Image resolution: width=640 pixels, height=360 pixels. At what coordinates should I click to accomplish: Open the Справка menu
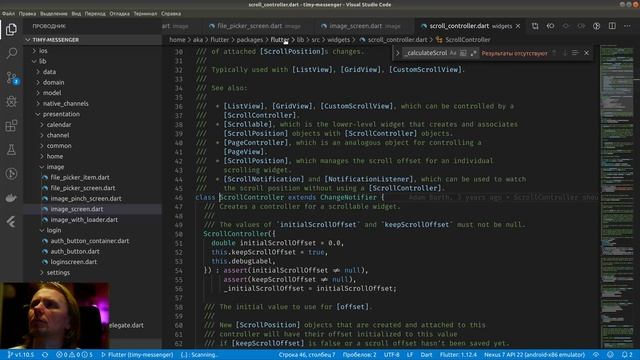pos(171,13)
